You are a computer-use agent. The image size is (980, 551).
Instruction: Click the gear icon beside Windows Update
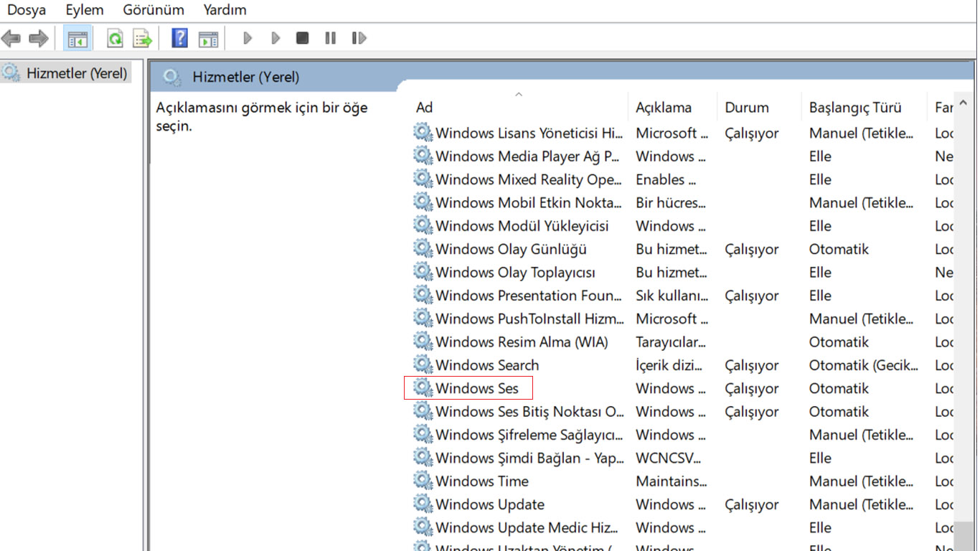[423, 504]
